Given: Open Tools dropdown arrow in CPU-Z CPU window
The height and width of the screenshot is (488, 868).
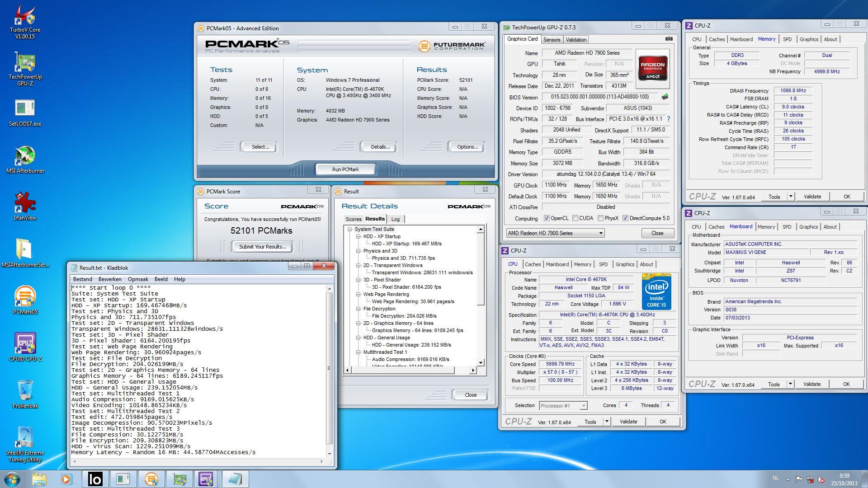Looking at the screenshot, I should coord(607,422).
